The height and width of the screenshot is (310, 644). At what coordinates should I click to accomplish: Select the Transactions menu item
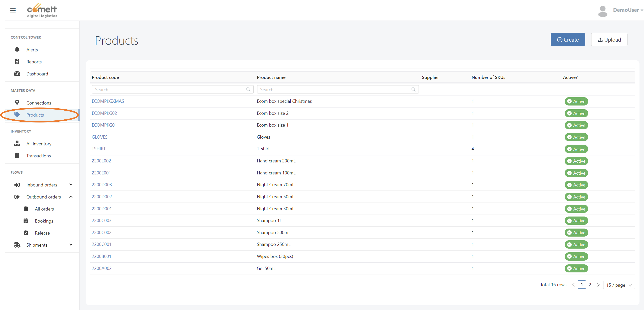point(38,156)
